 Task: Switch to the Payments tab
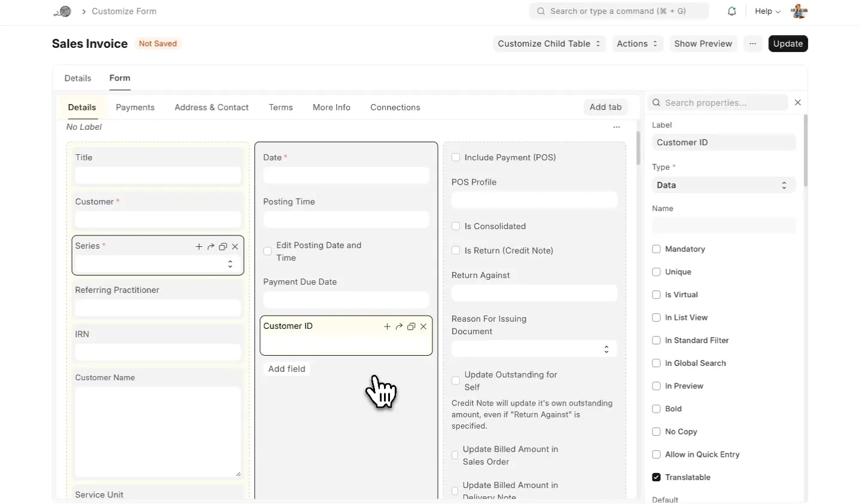pyautogui.click(x=135, y=108)
